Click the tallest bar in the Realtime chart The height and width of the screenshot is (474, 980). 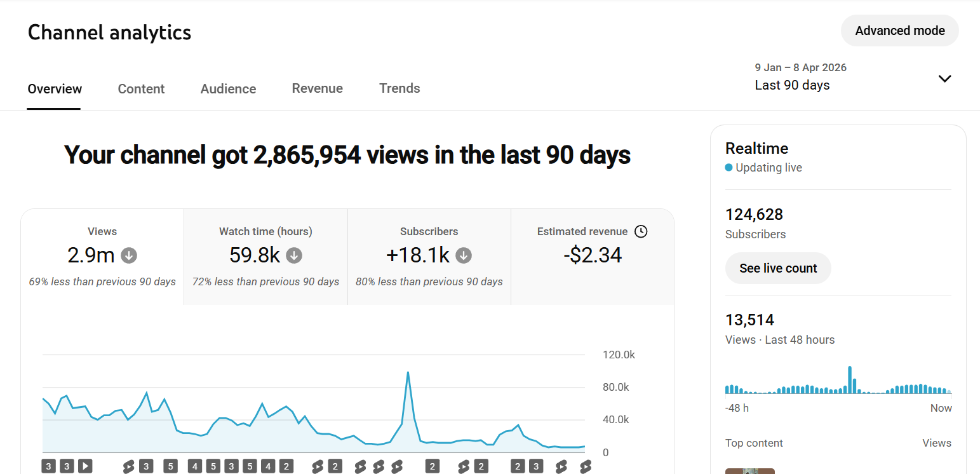pos(850,380)
